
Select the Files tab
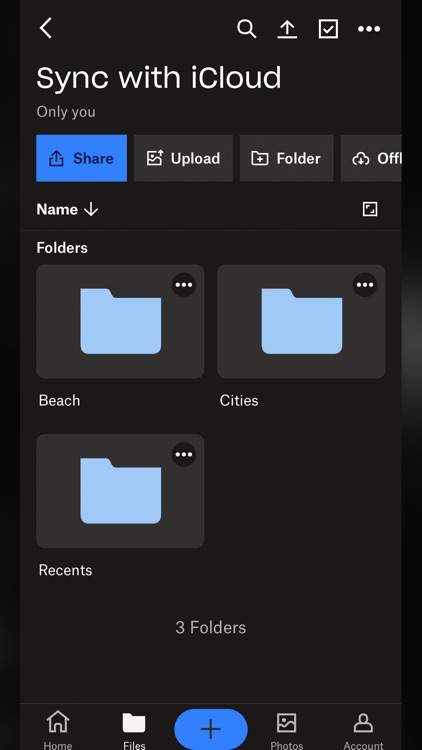[x=134, y=729]
